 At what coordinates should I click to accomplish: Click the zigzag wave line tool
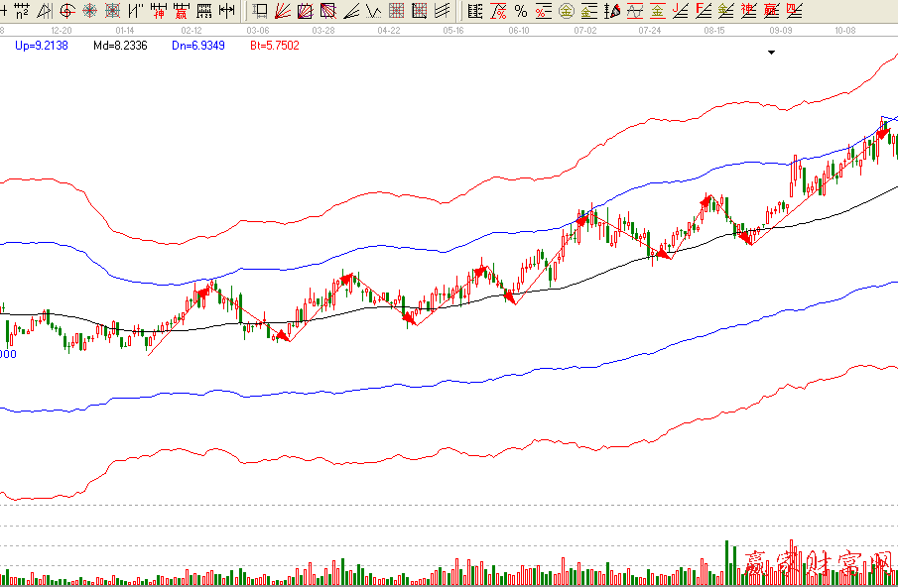(373, 11)
